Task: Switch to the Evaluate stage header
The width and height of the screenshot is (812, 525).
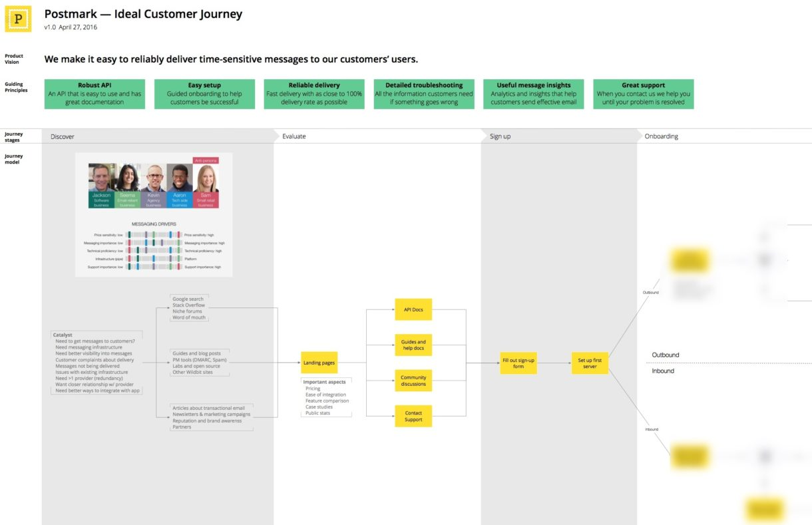Action: coord(294,136)
